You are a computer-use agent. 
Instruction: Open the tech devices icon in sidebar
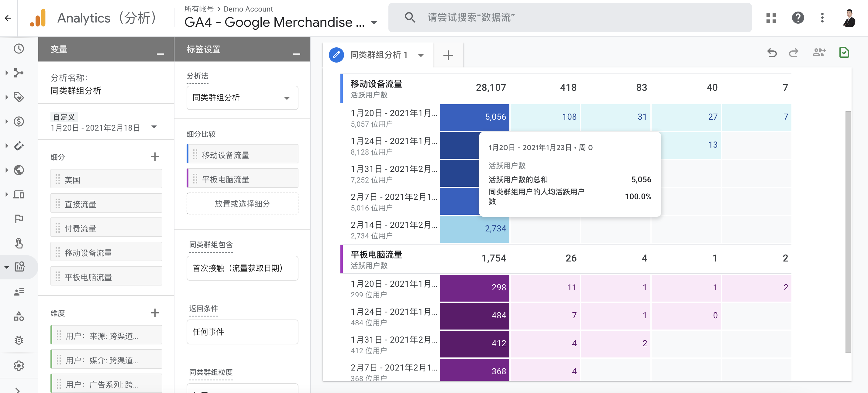pos(19,195)
